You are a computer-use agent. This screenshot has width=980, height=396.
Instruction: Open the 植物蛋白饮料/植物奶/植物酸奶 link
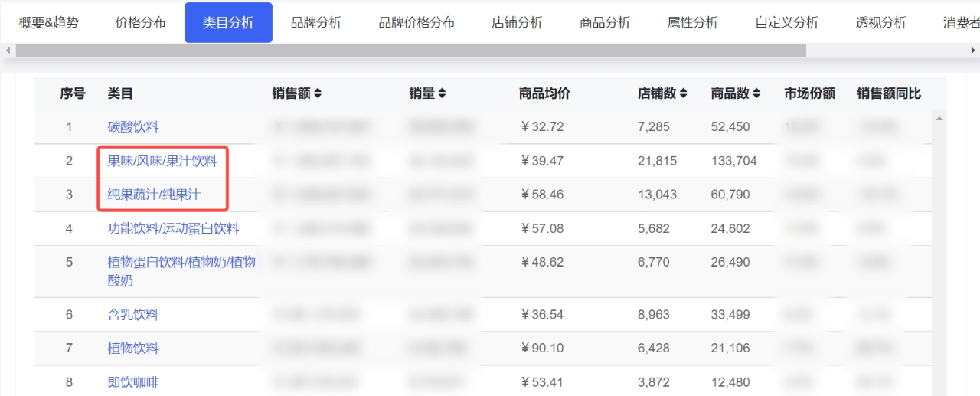coord(181,271)
